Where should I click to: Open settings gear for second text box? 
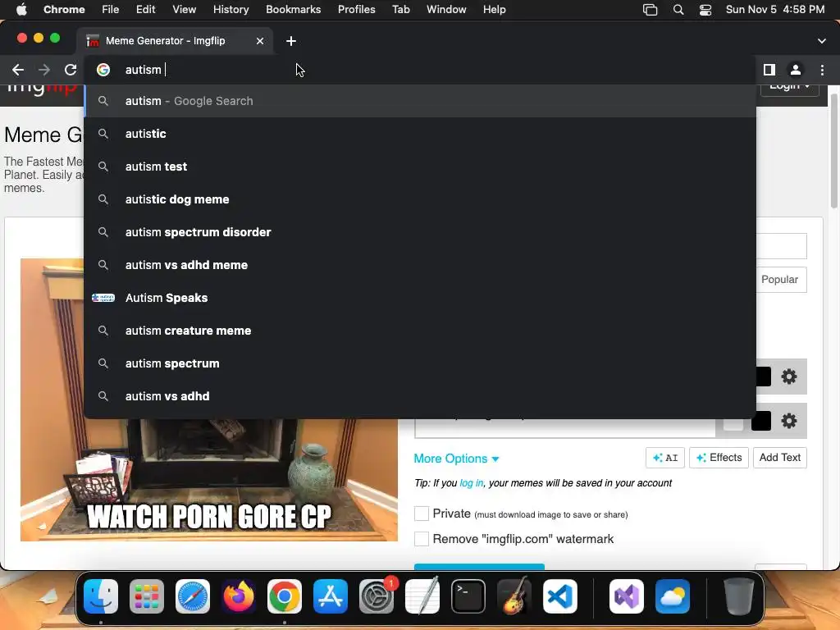click(789, 421)
